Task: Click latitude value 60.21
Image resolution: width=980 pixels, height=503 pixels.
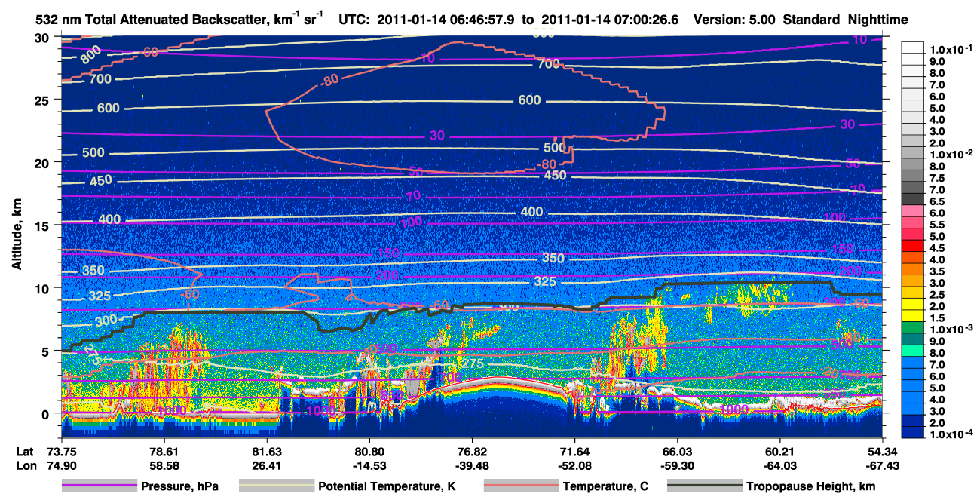Action: [x=779, y=451]
